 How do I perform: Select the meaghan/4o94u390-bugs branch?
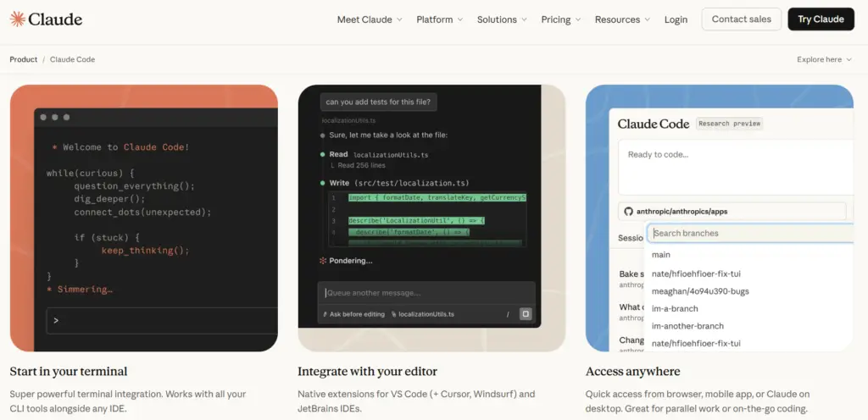coord(700,291)
